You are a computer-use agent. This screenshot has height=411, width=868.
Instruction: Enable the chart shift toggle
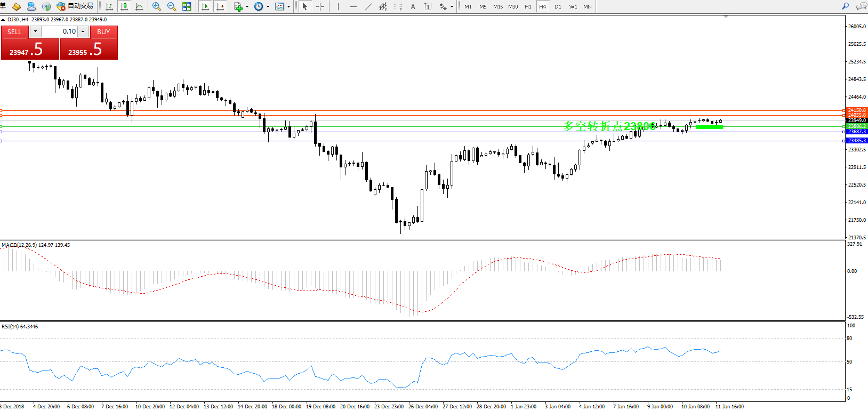(220, 6)
